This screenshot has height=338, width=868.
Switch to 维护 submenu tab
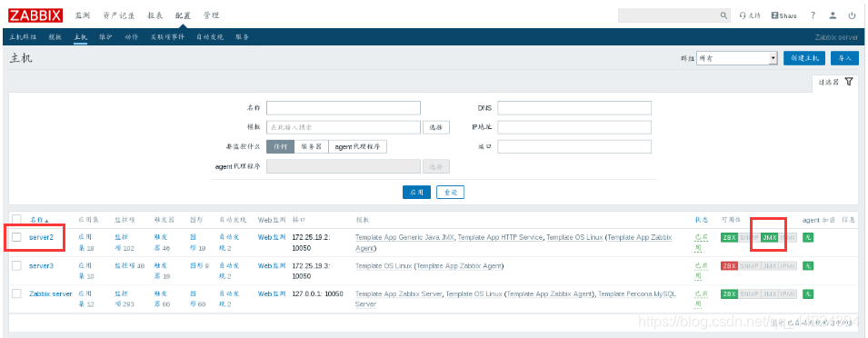105,37
